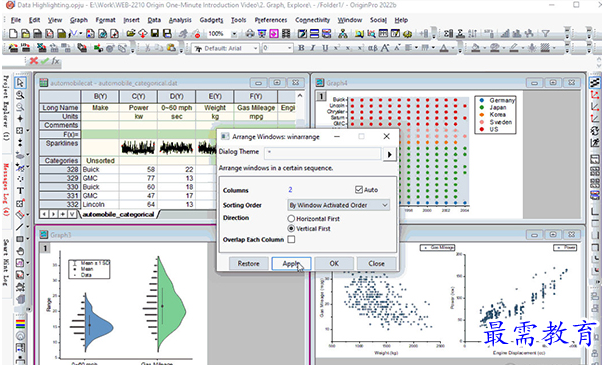Click scroll up arrow in the worksheet

(x=300, y=95)
